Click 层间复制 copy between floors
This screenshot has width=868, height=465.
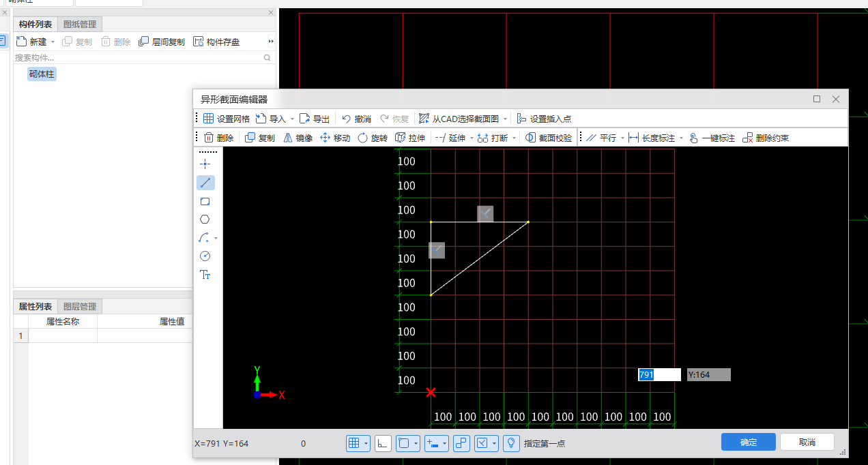(162, 42)
